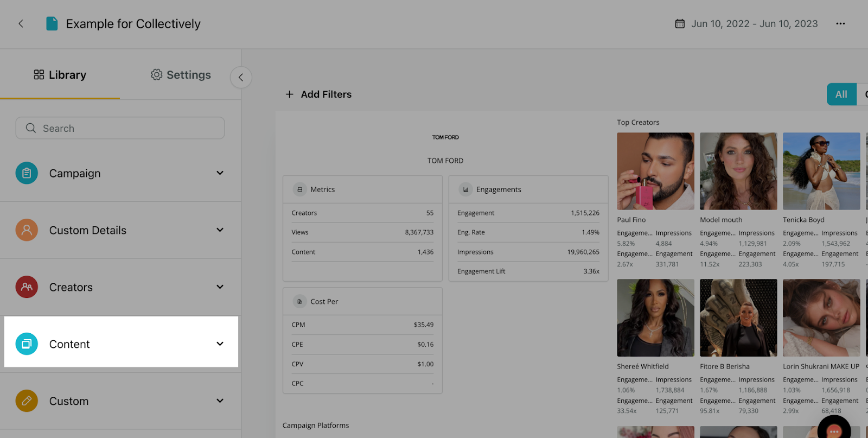
Task: Click Paul Fino's impressions value 4,884
Action: pyautogui.click(x=663, y=244)
